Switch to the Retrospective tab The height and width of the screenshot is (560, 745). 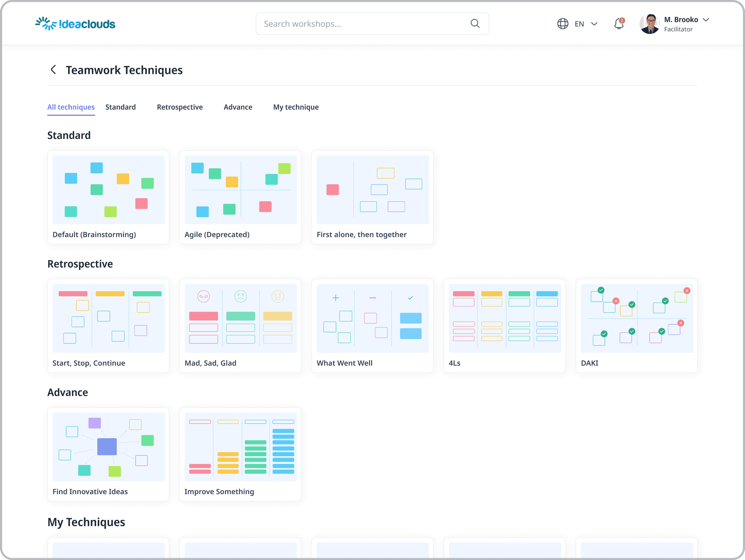tap(180, 107)
